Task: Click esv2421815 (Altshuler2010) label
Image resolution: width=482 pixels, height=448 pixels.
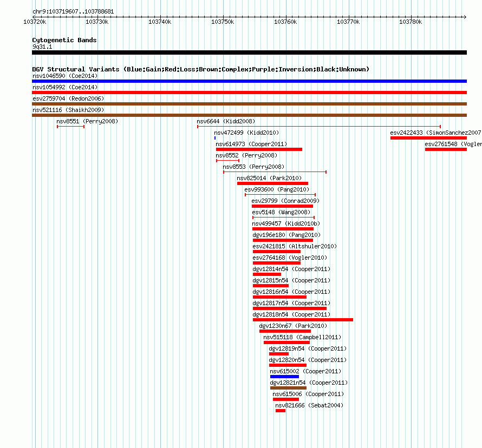Action: [x=295, y=246]
